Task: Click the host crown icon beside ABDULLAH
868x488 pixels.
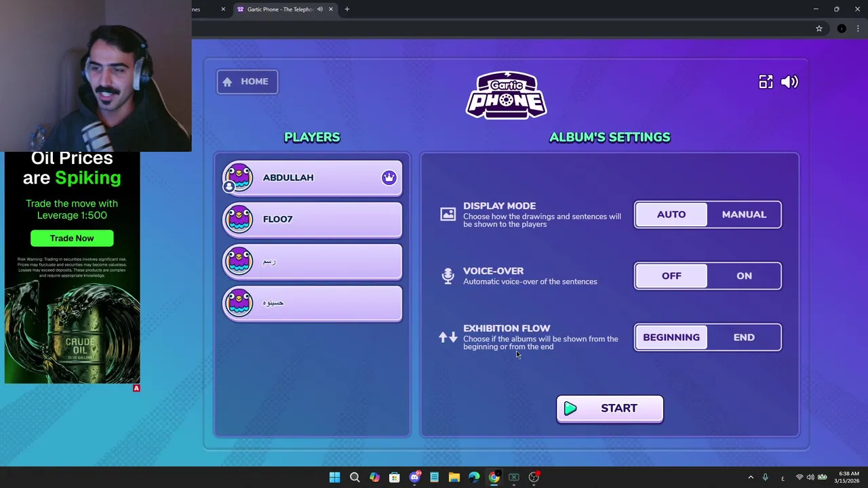Action: click(389, 178)
